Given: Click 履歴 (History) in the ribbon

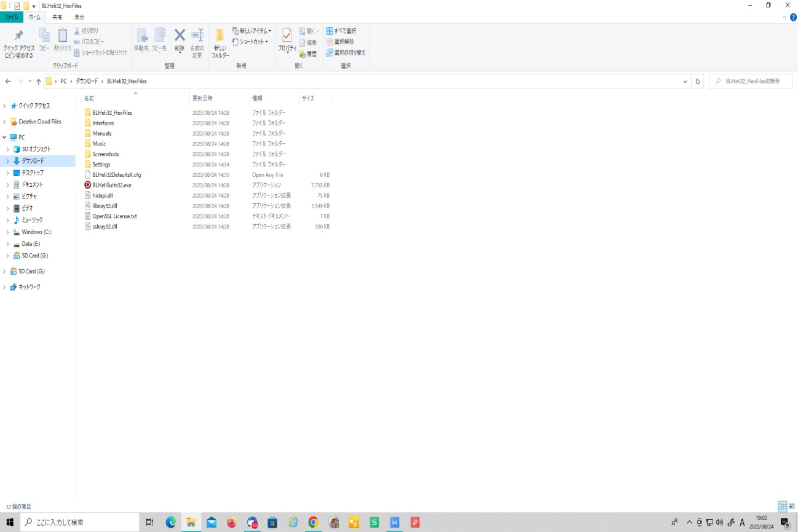Looking at the screenshot, I should tap(308, 54).
